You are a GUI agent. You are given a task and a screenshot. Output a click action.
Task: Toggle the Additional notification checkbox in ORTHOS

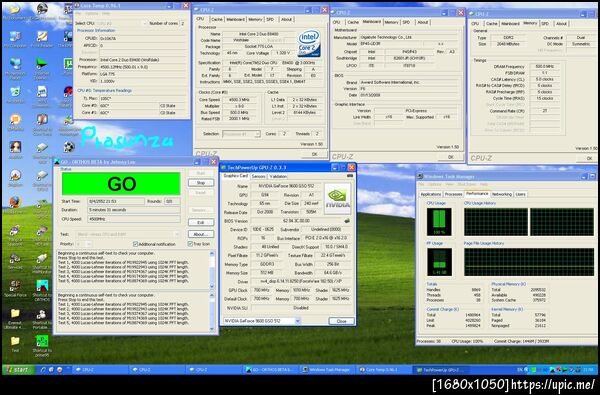point(135,244)
